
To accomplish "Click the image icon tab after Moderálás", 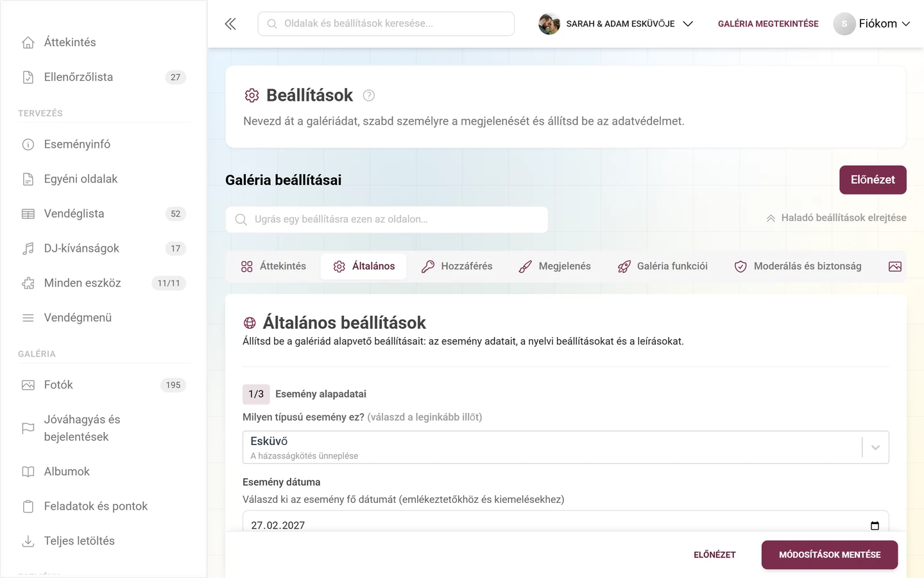I will point(895,267).
